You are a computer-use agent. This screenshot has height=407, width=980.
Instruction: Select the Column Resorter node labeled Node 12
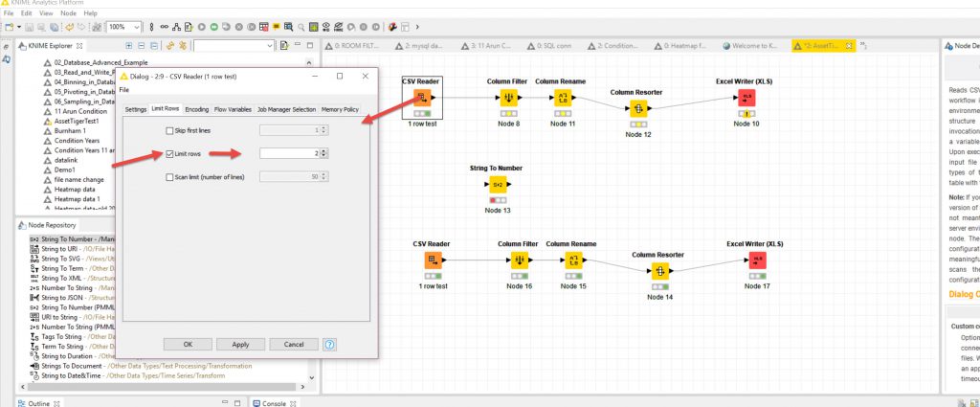(x=635, y=109)
